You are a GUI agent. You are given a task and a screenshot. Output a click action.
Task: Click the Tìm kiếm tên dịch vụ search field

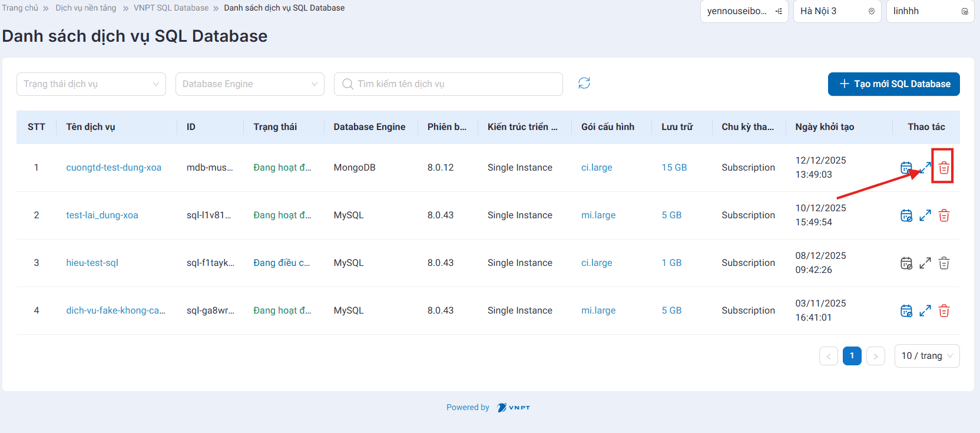click(453, 84)
